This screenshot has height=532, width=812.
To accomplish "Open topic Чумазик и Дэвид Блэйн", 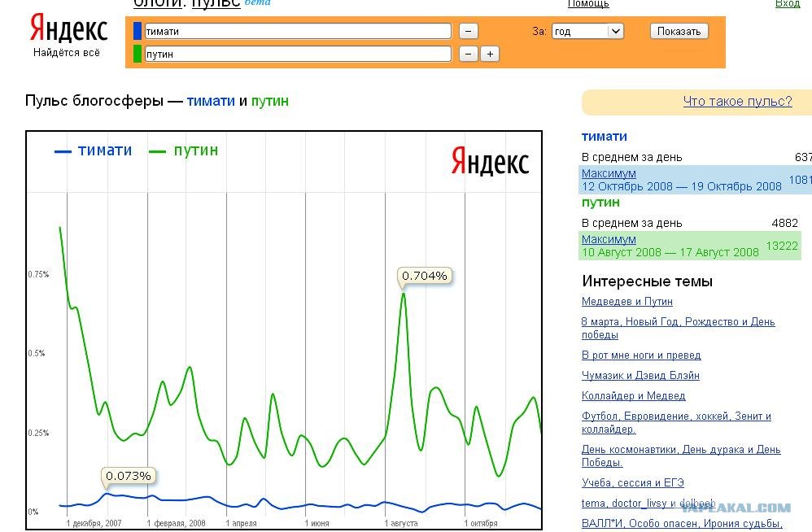I will pyautogui.click(x=640, y=375).
